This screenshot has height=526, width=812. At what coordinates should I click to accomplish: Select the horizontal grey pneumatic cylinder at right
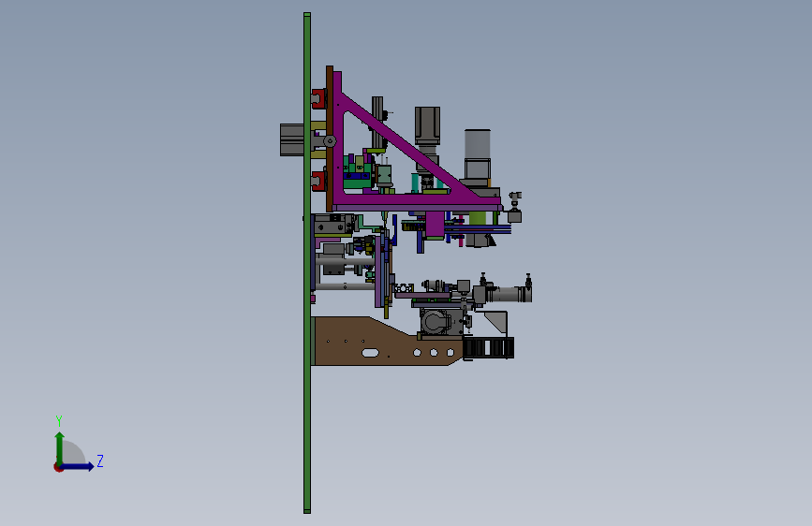[x=508, y=294]
